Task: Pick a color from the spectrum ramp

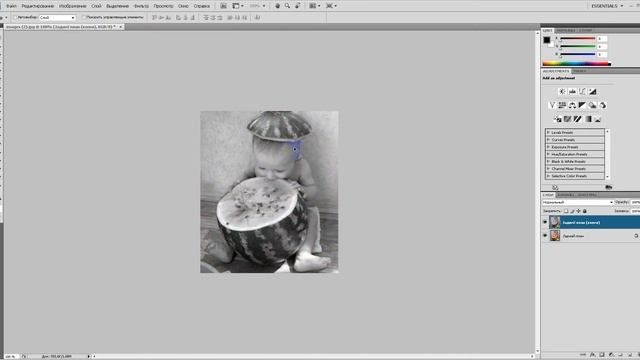Action: point(576,64)
